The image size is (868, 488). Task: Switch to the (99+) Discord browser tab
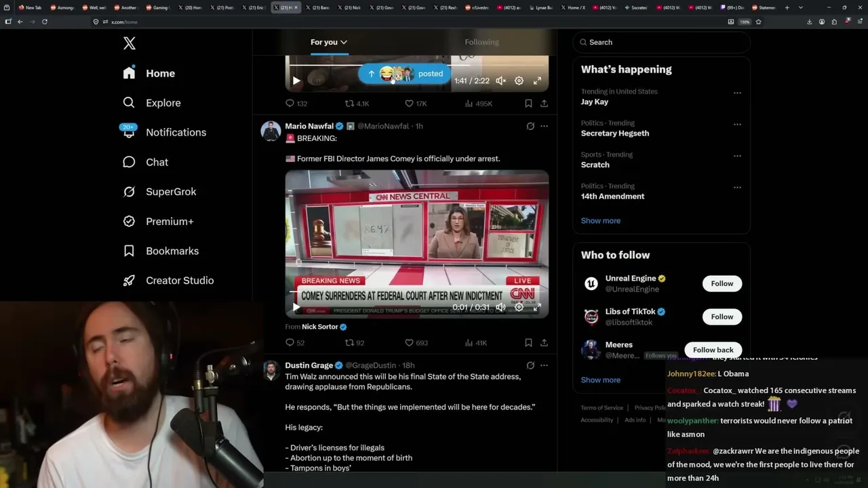[732, 7]
